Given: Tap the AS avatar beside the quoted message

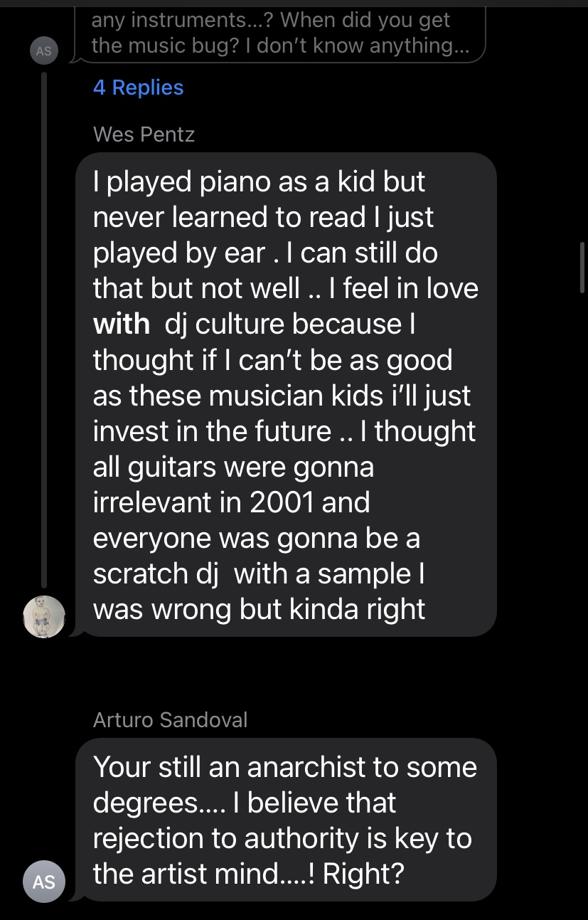Looking at the screenshot, I should (x=43, y=51).
